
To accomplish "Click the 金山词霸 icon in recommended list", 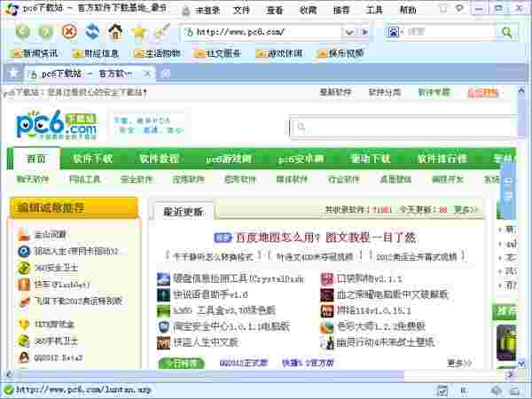I will [x=24, y=234].
